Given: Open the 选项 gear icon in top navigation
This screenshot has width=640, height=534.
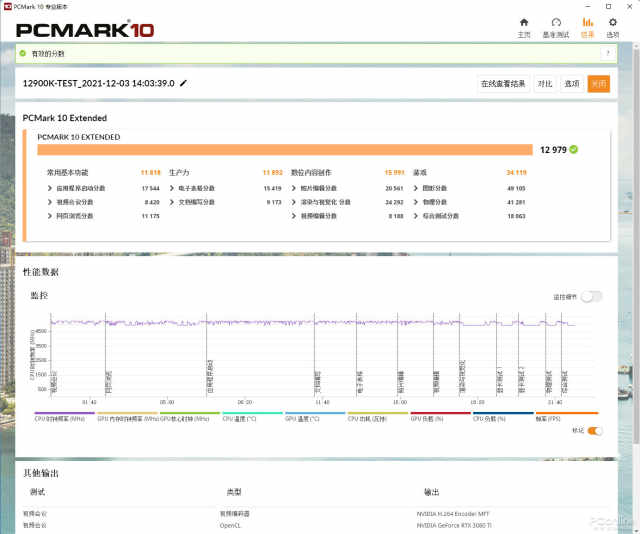Looking at the screenshot, I should click(613, 22).
